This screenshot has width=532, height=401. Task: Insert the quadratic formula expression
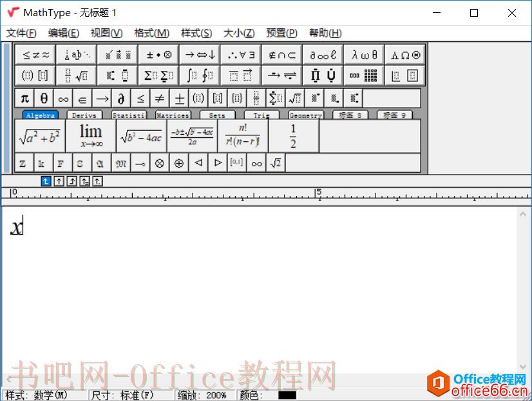[192, 136]
